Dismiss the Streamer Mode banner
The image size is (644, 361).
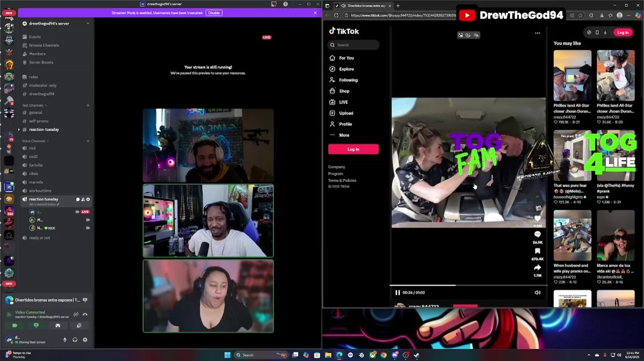click(x=315, y=13)
